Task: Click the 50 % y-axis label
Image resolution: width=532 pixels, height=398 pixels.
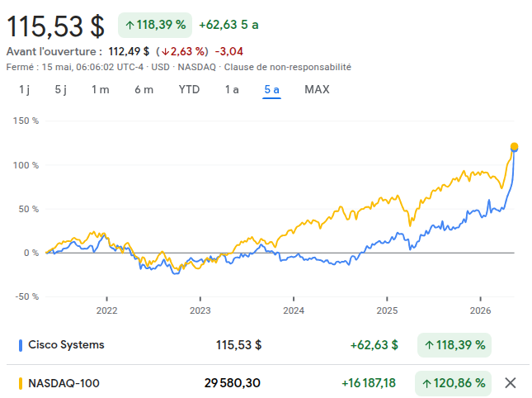Action: coord(29,209)
